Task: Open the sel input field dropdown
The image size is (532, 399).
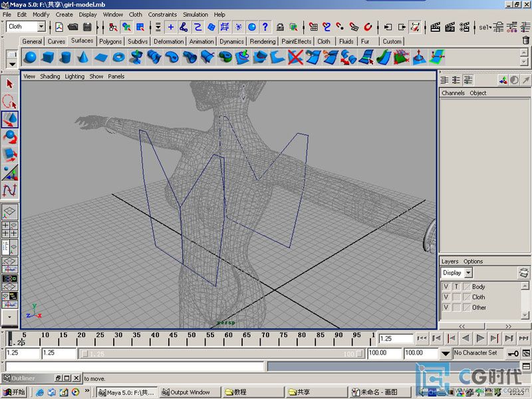Action: tap(485, 27)
